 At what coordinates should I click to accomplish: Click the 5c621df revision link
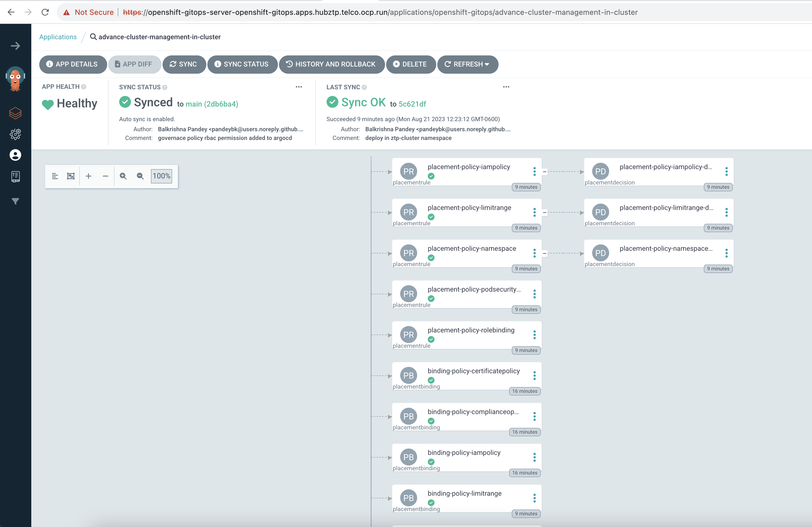[412, 104]
